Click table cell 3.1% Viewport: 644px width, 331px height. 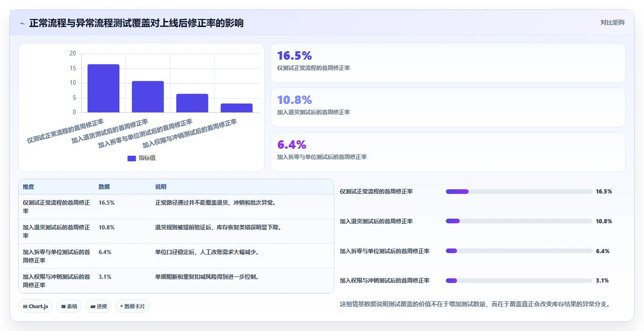pyautogui.click(x=105, y=277)
